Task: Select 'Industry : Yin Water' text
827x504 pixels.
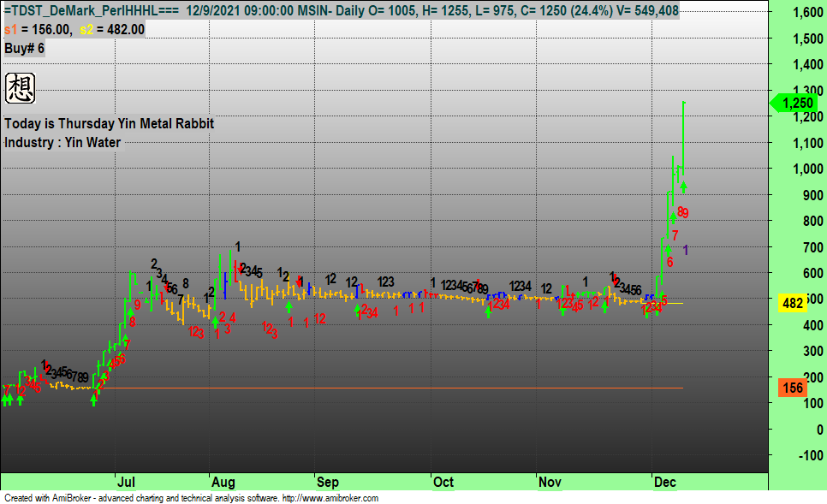Action: point(62,142)
